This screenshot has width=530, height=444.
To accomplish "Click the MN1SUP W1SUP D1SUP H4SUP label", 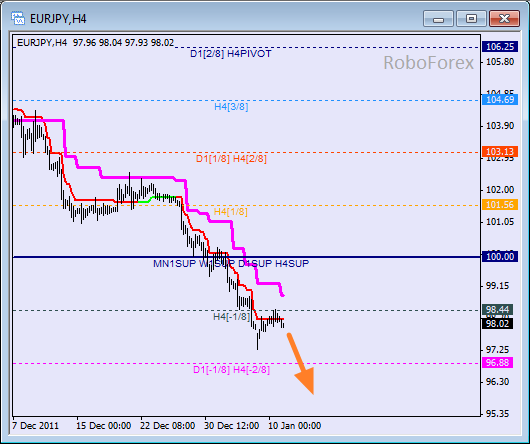I will [x=231, y=264].
